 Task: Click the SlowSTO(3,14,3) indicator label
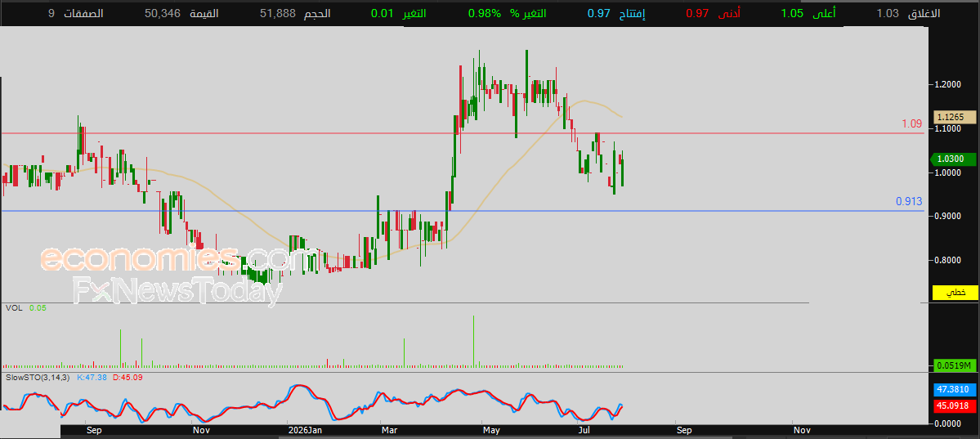click(x=38, y=378)
